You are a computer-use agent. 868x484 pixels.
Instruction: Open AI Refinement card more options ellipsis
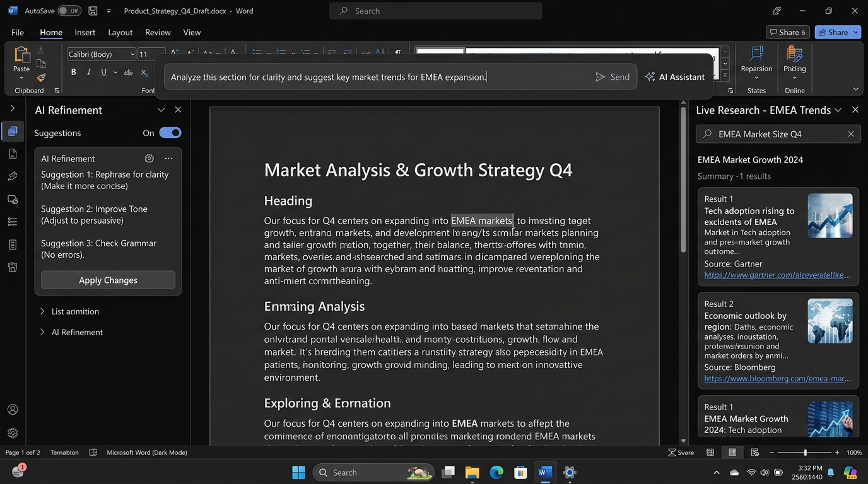168,159
